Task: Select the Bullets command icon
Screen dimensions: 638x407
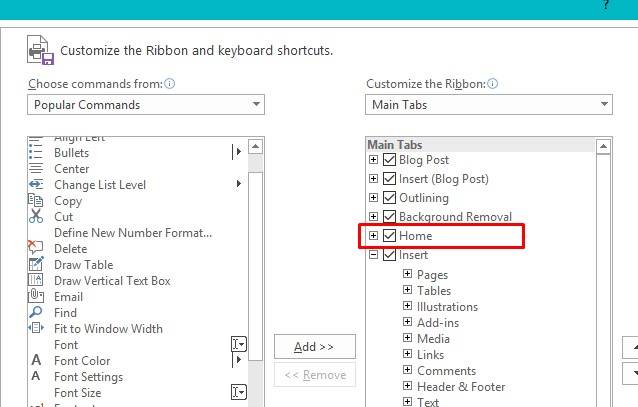Action: [x=35, y=153]
